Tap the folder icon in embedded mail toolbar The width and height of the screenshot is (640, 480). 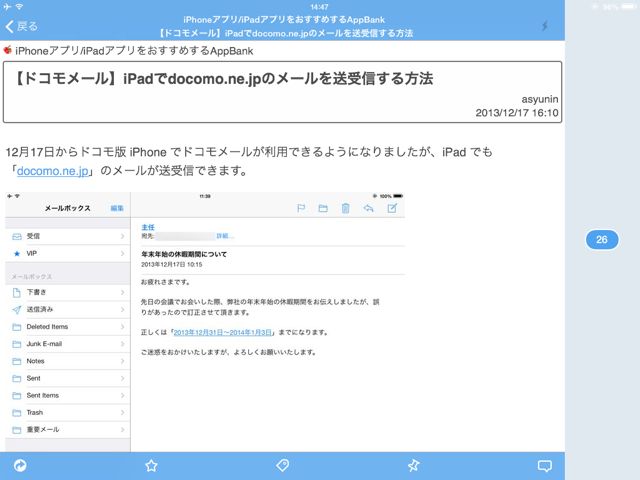323,209
